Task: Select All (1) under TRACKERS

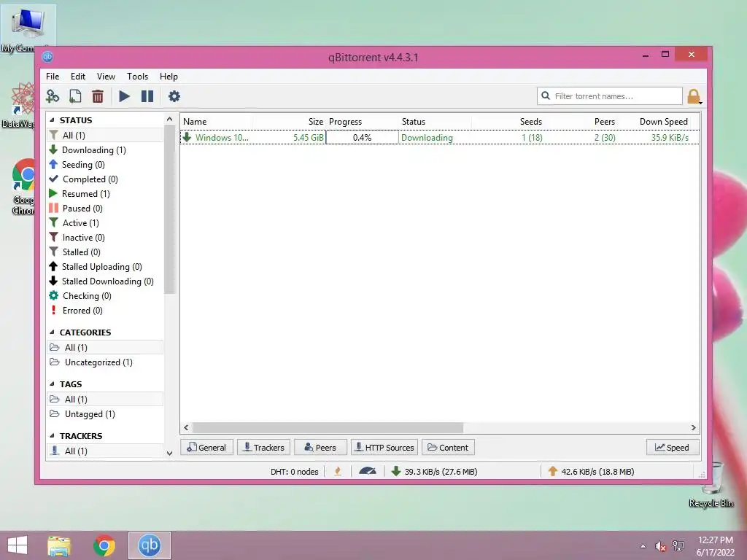Action: tap(105, 451)
